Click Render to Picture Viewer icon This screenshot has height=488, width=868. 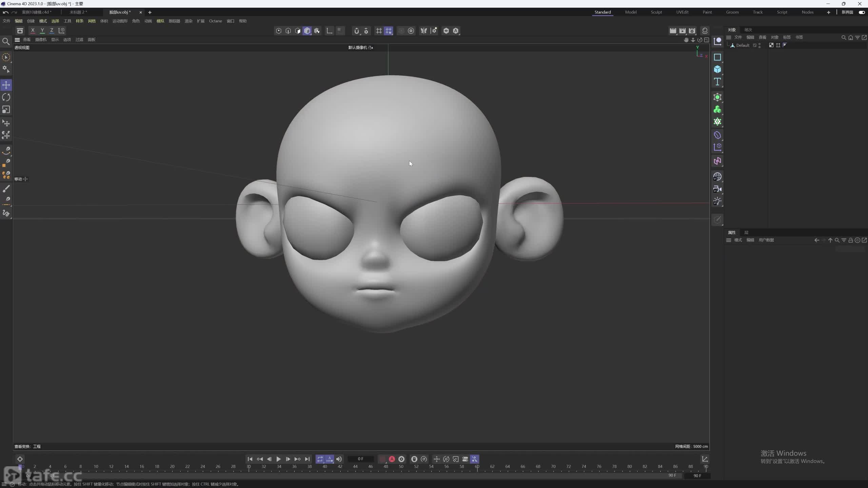(x=682, y=31)
